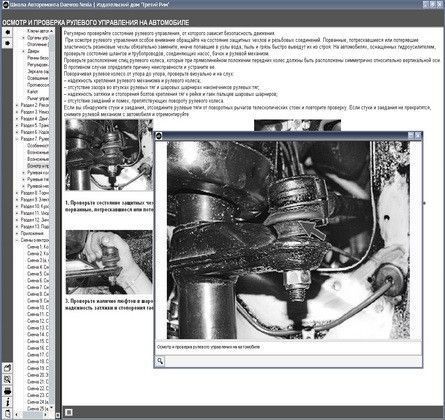
Task: Click the printer icon in left toolbar
Action: point(7,391)
